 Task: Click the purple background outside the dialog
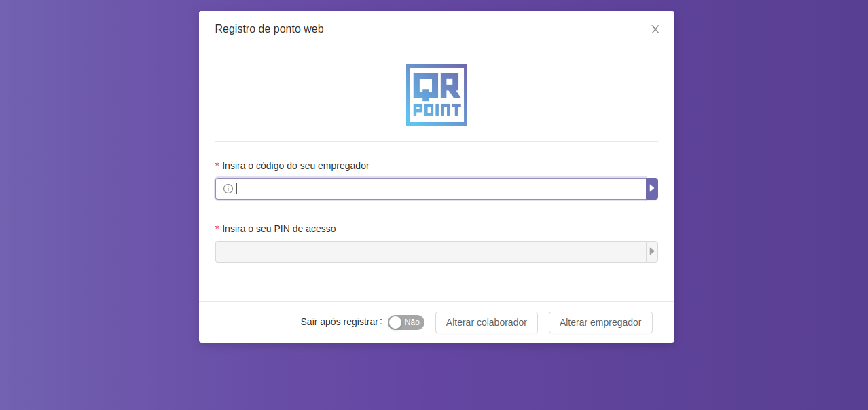(x=95, y=204)
